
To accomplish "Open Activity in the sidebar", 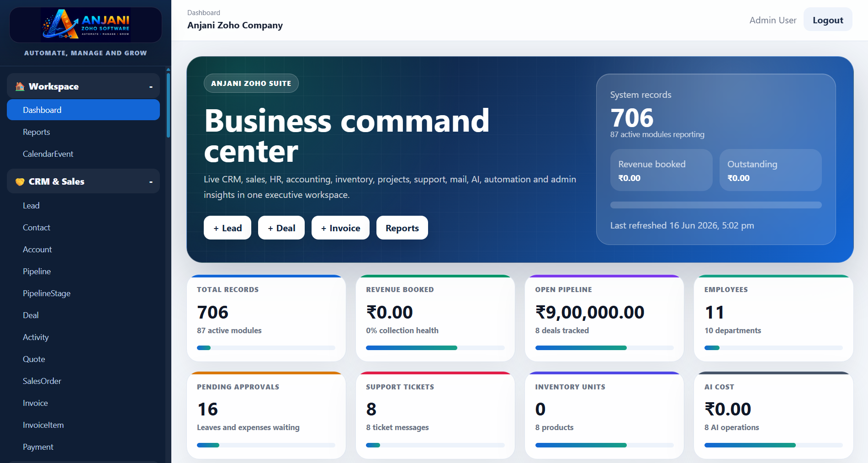I will click(x=83, y=337).
